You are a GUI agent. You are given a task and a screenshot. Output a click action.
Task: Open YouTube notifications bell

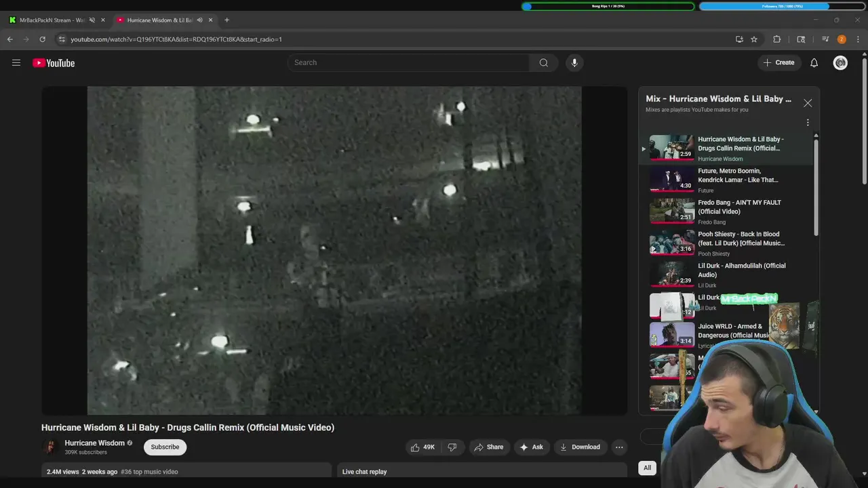point(814,63)
